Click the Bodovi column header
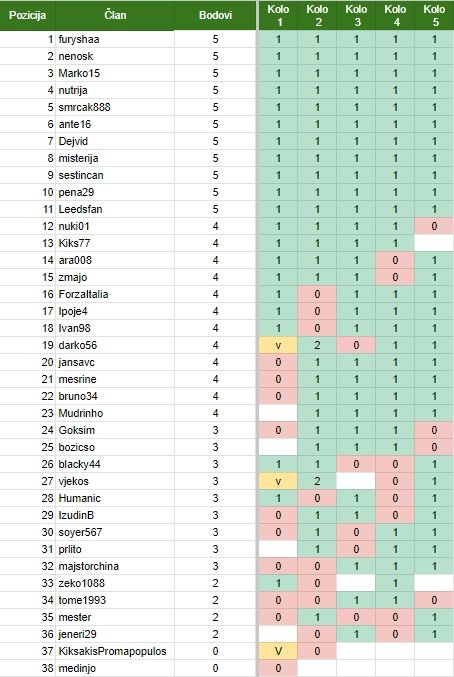Viewport: 454px width, 677px height. [215, 15]
